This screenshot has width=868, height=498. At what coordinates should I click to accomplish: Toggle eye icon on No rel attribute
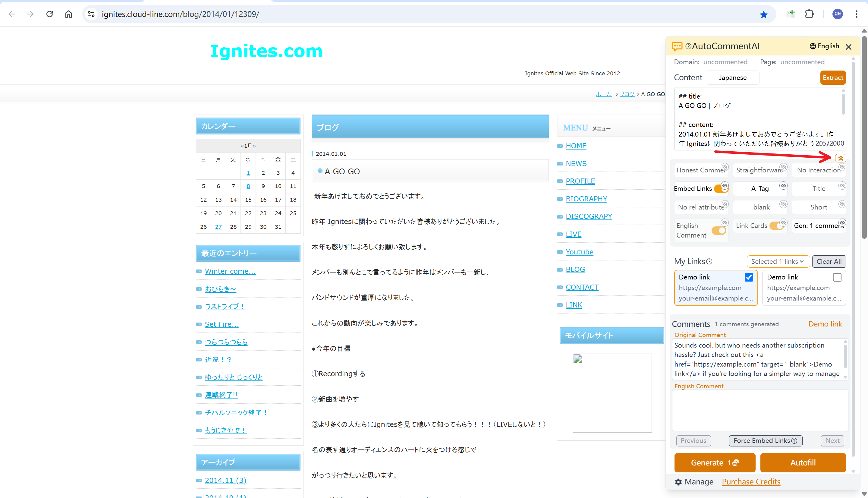(725, 204)
